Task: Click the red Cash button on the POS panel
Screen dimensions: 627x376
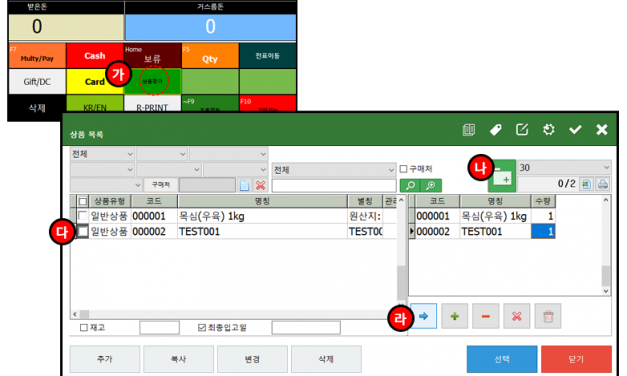Action: tap(95, 56)
